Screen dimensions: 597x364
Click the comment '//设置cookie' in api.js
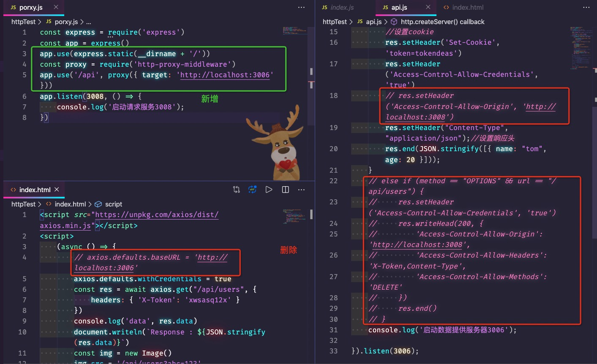point(409,32)
